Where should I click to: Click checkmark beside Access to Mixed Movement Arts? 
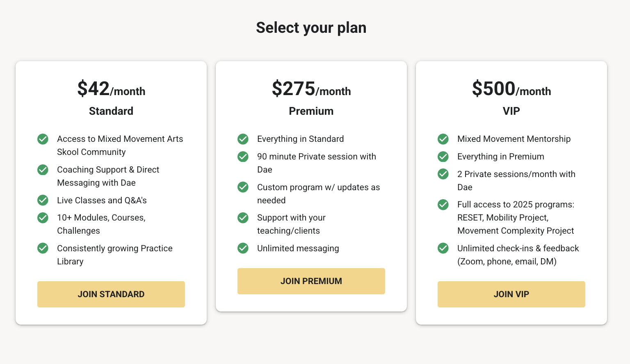tap(43, 139)
